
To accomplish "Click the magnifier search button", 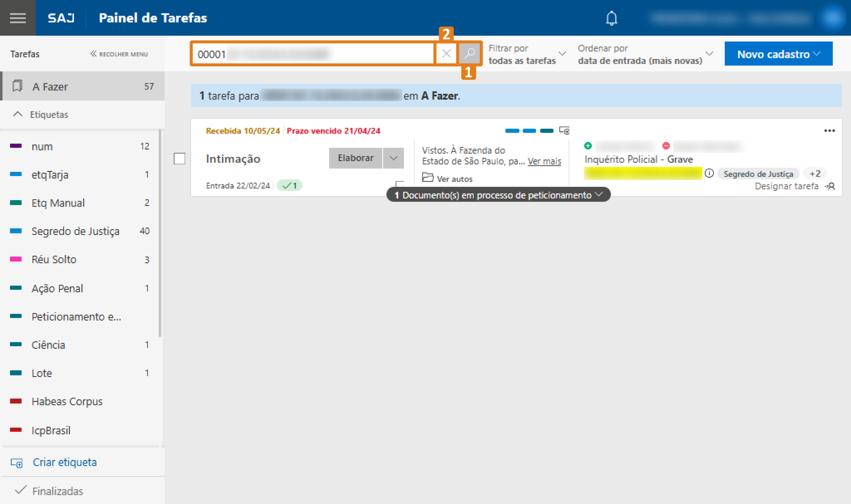I will [469, 53].
